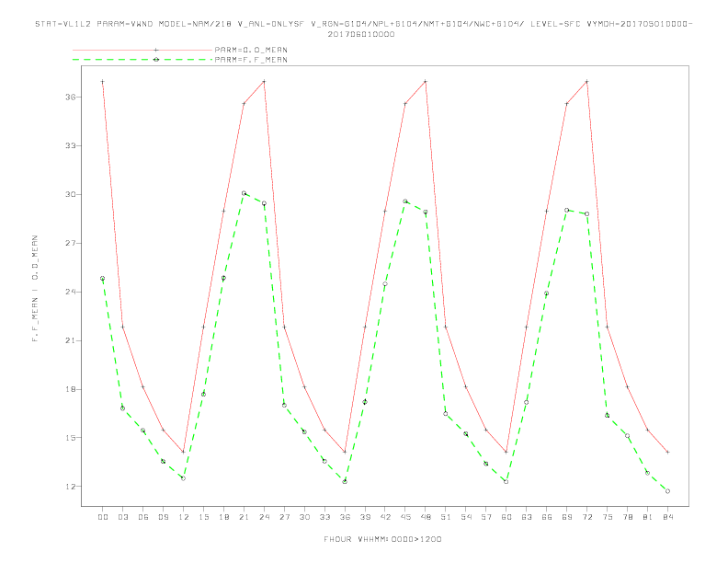Click the vertical y-axis label F.F_MEAN | O.O_MEAN
The height and width of the screenshot is (563, 728).
(x=35, y=289)
